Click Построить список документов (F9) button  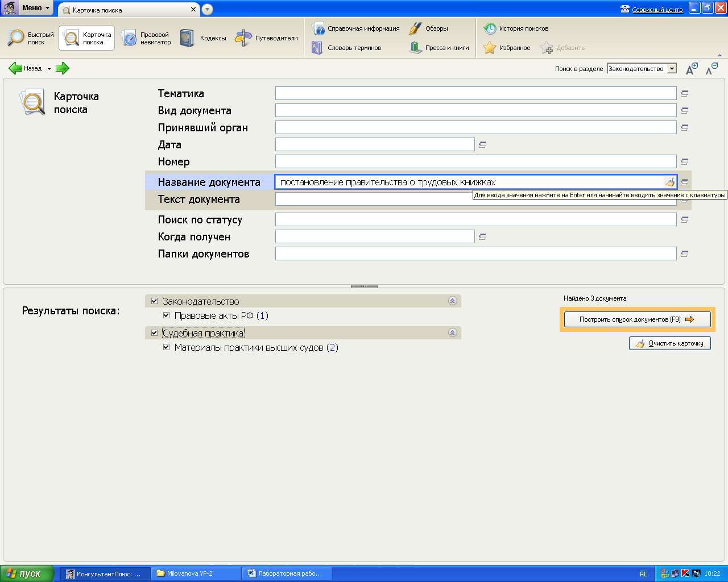pos(637,319)
